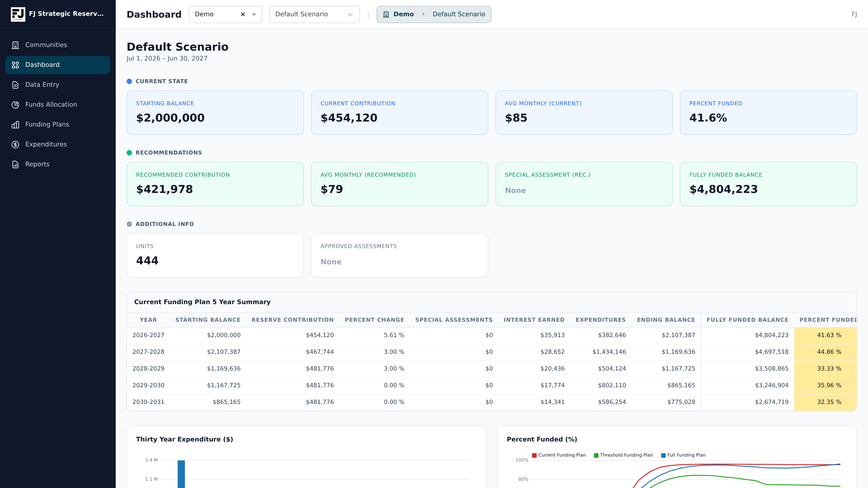
Task: Click the EXPENDITURES column header
Action: pyautogui.click(x=600, y=320)
